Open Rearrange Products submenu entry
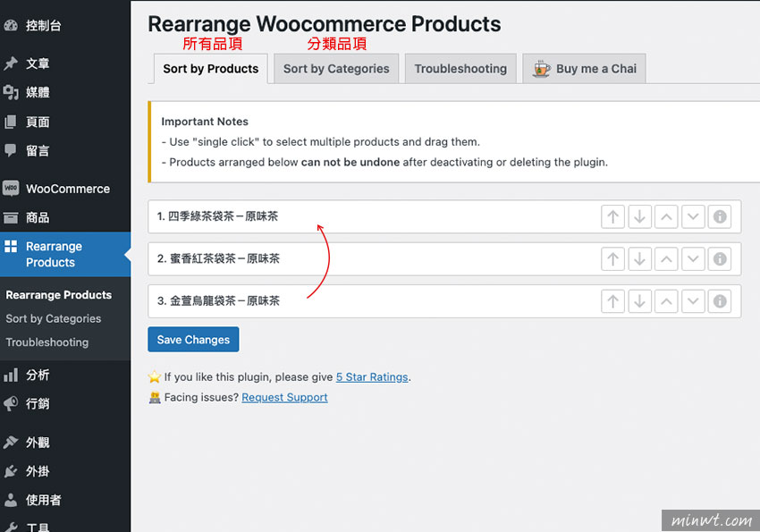 click(x=59, y=295)
